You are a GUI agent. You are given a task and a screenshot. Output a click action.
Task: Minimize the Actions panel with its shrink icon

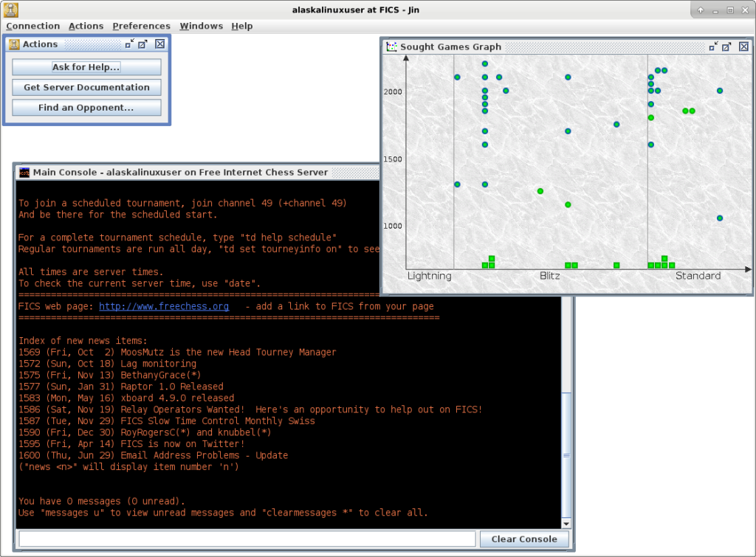[x=129, y=44]
